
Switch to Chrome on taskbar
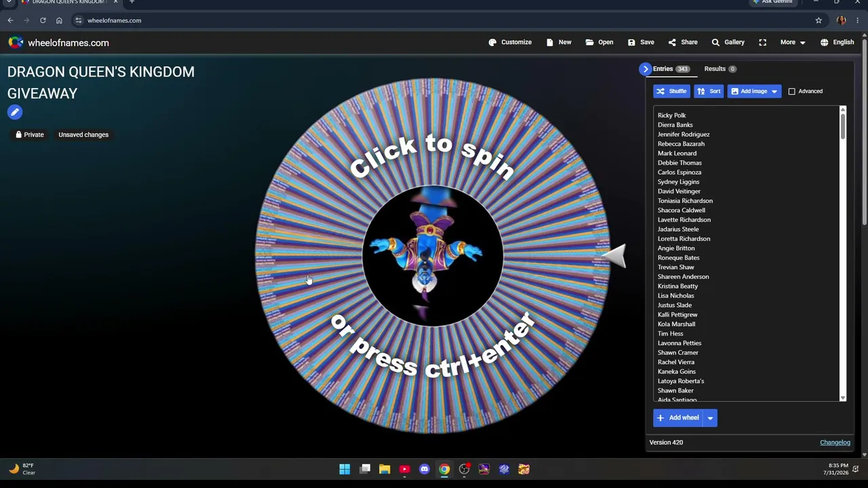[x=444, y=469]
